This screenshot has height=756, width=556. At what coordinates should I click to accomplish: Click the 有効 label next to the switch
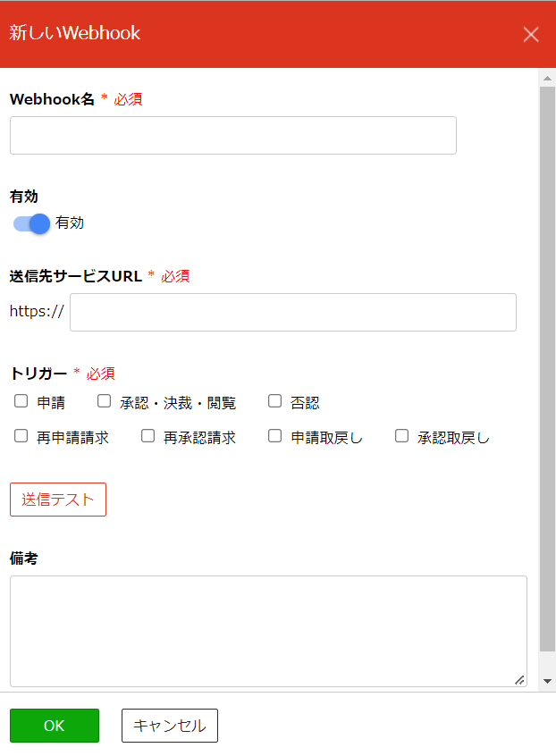click(x=70, y=223)
